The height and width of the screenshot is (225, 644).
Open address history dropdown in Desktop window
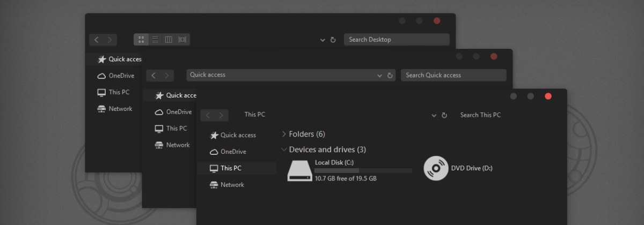pyautogui.click(x=323, y=40)
